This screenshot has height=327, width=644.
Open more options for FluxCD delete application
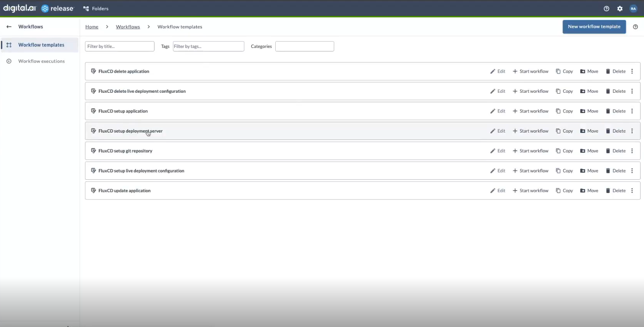[x=632, y=72]
